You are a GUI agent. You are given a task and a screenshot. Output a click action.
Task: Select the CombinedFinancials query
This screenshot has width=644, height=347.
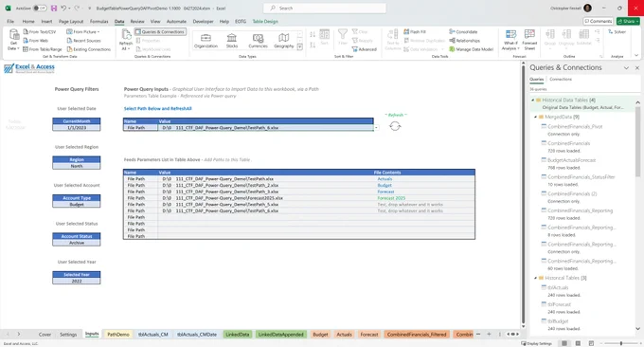pyautogui.click(x=568, y=143)
